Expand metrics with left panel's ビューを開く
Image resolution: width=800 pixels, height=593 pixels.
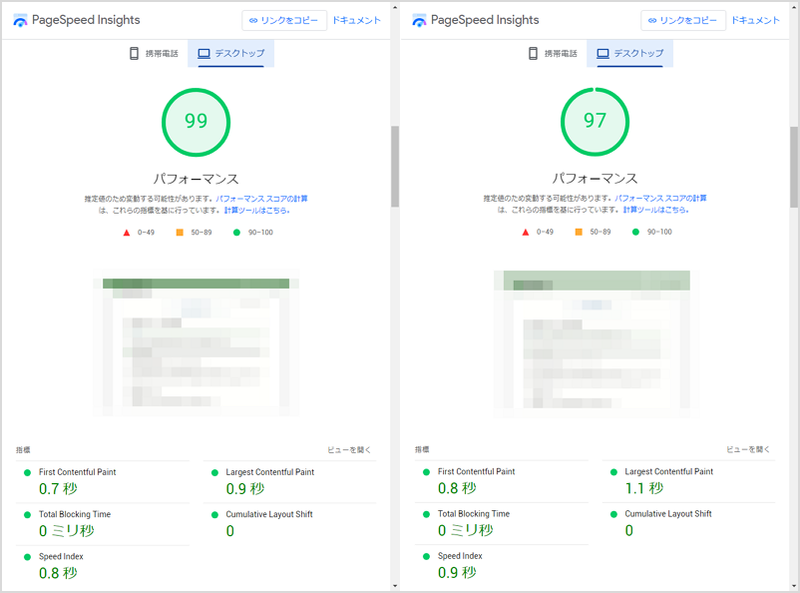[350, 450]
